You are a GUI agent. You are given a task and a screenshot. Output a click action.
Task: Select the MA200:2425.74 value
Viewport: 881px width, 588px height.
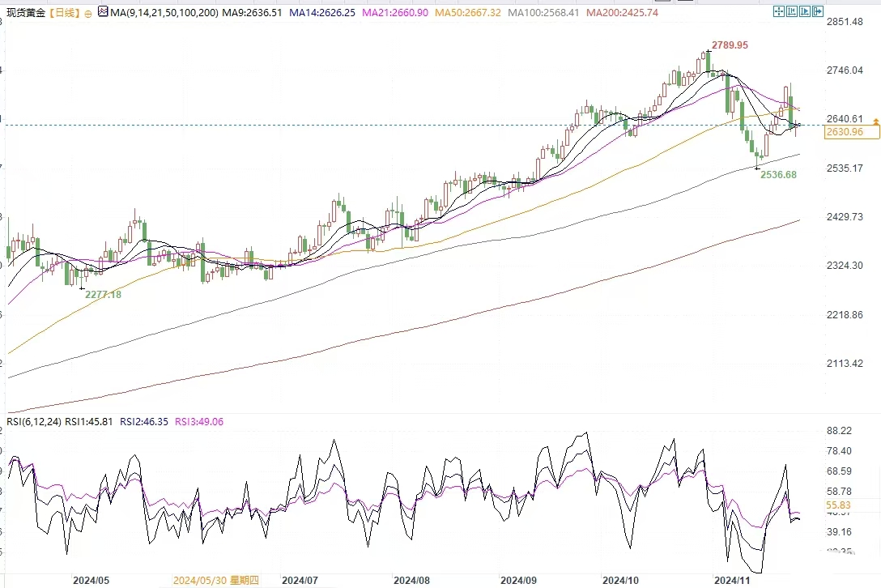coord(622,12)
